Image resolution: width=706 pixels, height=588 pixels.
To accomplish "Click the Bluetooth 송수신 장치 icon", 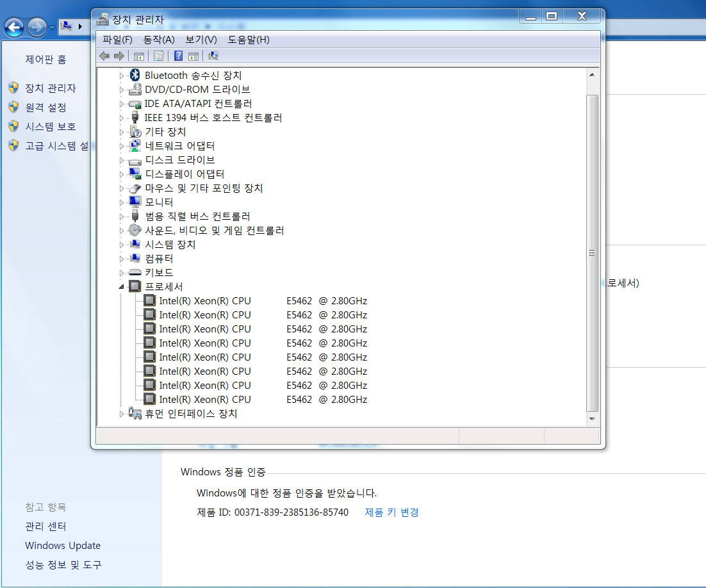I will click(135, 76).
